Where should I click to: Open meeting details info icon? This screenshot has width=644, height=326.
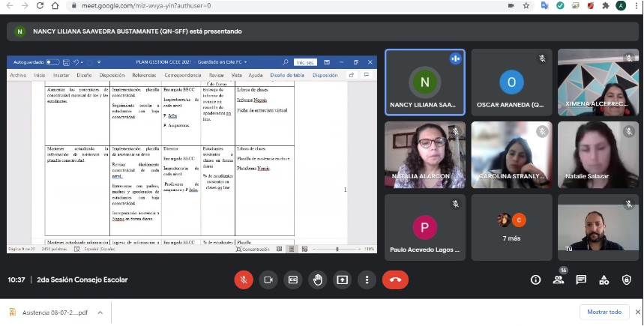(535, 280)
